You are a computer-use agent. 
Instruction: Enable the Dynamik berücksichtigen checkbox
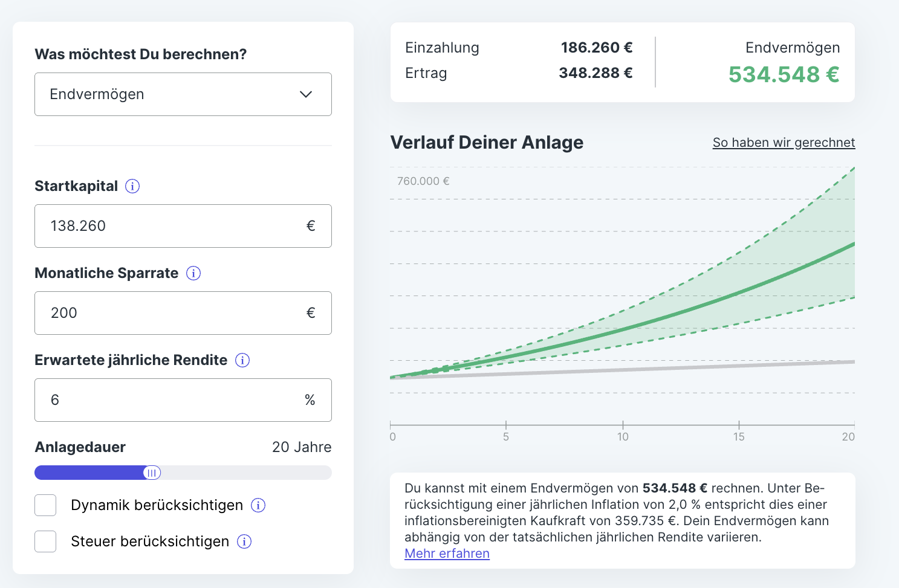45,505
